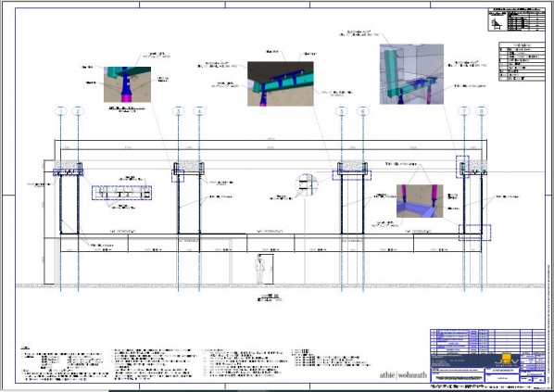
Task: Click the general notes text block at bottom left
Action: (x=65, y=364)
